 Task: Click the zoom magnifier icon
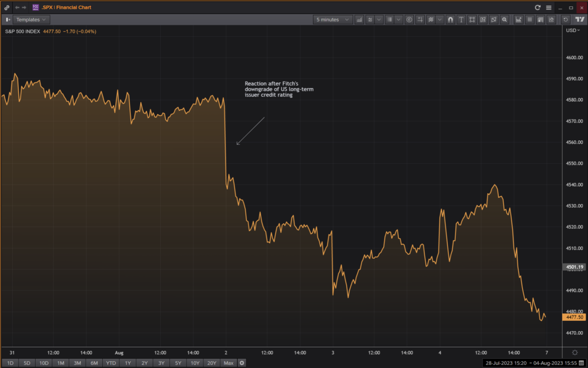tap(504, 20)
